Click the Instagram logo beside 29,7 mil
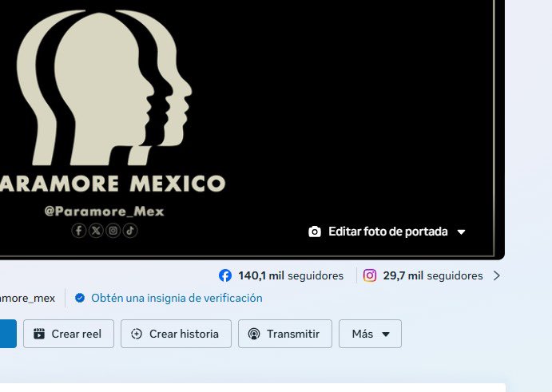The height and width of the screenshot is (392, 552). coord(370,275)
